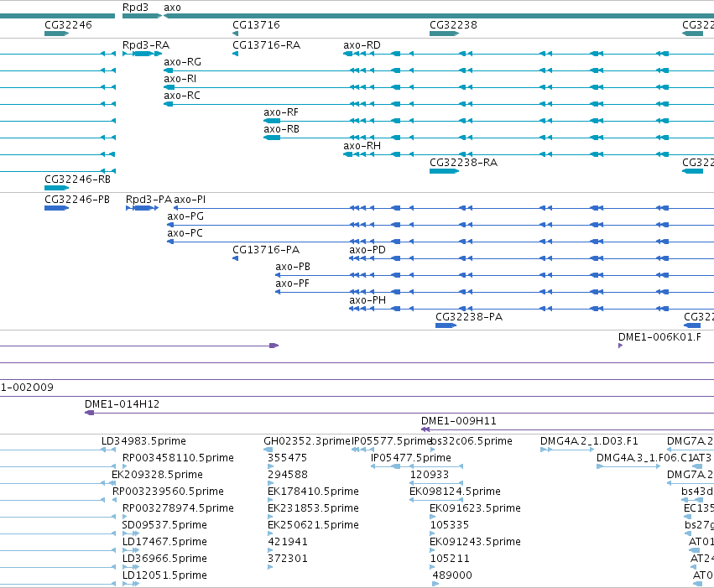714x588 pixels.
Task: Click the axo-PC protein label
Action: 185,233
